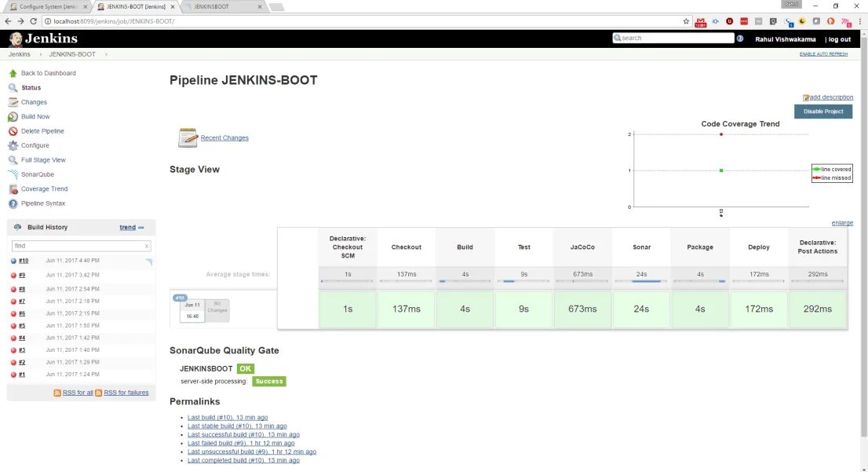
Task: Expand the Jenkins breadcrumb arrow
Action: pos(40,54)
